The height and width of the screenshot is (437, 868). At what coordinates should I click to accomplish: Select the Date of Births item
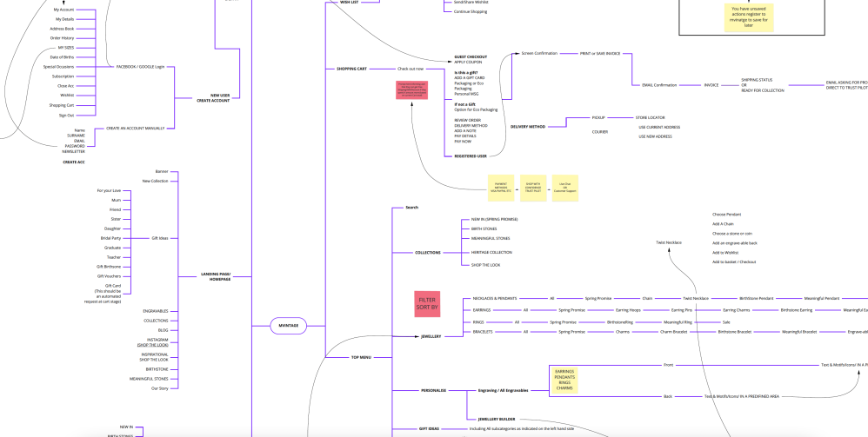click(x=62, y=57)
